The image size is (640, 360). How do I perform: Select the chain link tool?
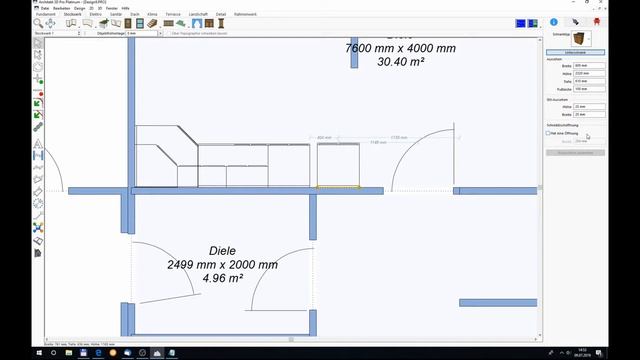(x=38, y=127)
